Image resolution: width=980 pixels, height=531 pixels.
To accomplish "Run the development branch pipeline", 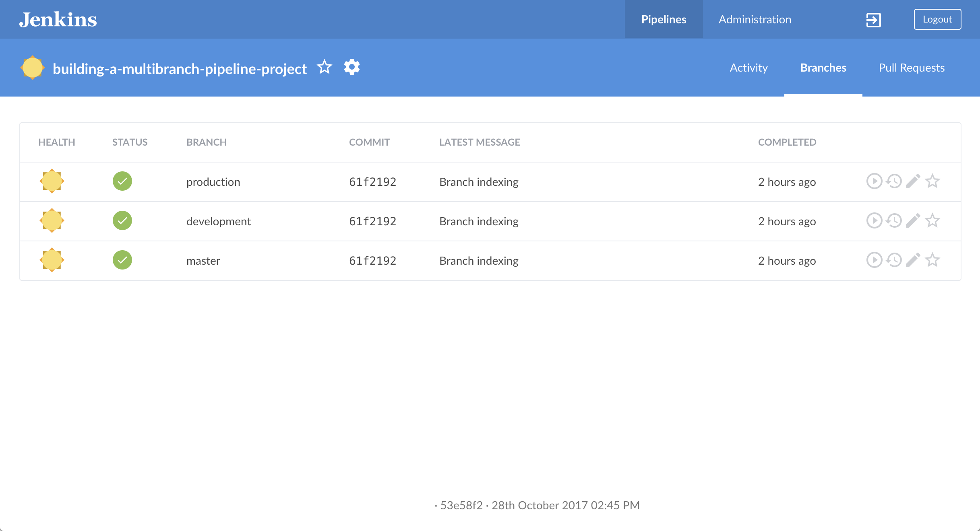I will pos(874,220).
